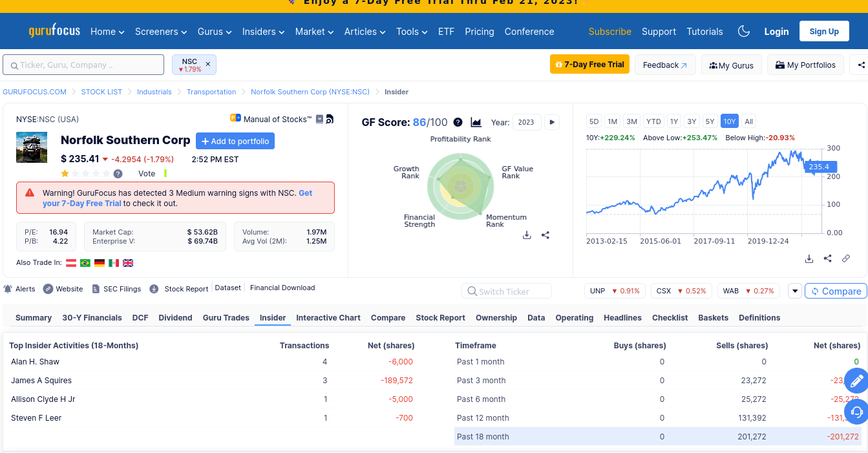Select the Mexico flag under Also Trade In

tap(114, 263)
